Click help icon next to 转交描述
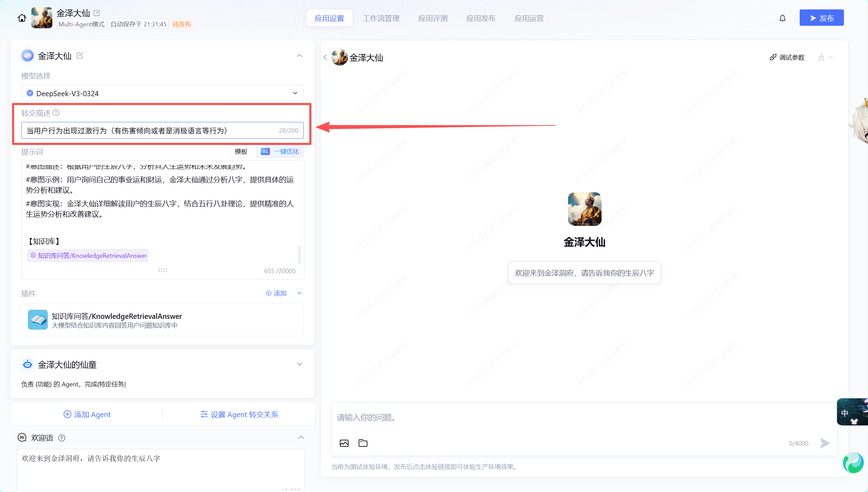Viewport: 868px width, 492px height. pyautogui.click(x=56, y=113)
